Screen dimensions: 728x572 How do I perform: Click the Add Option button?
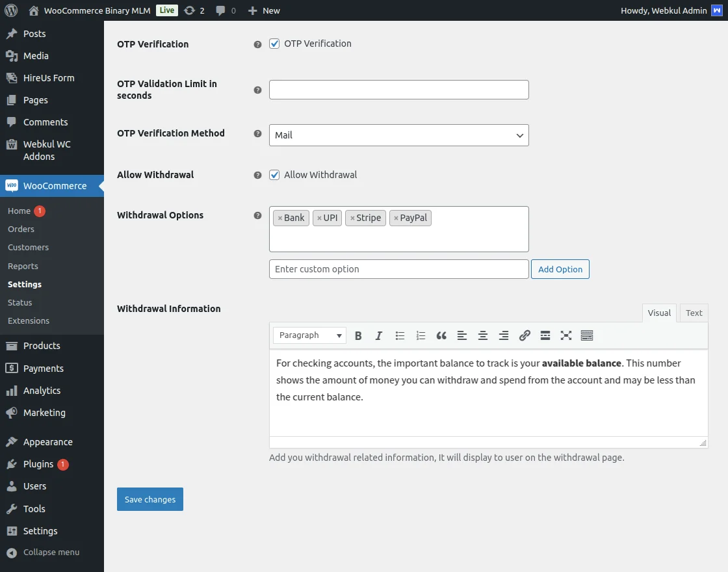[560, 268]
